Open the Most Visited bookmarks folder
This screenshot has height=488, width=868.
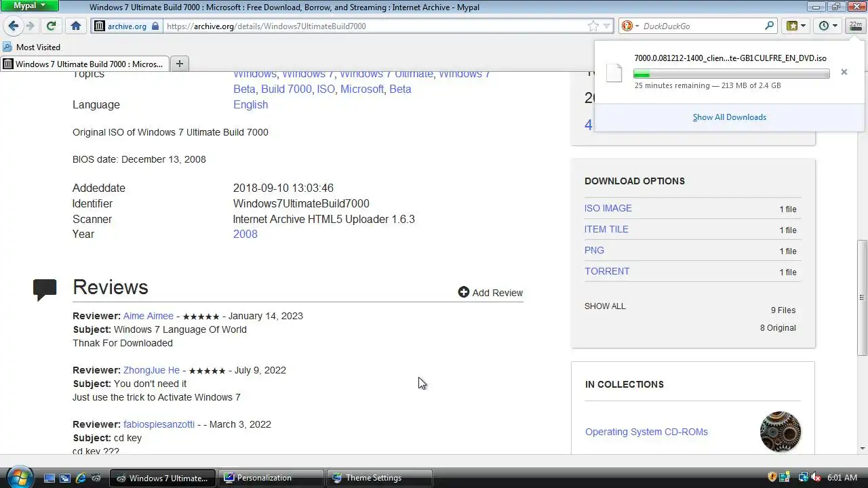(x=32, y=47)
